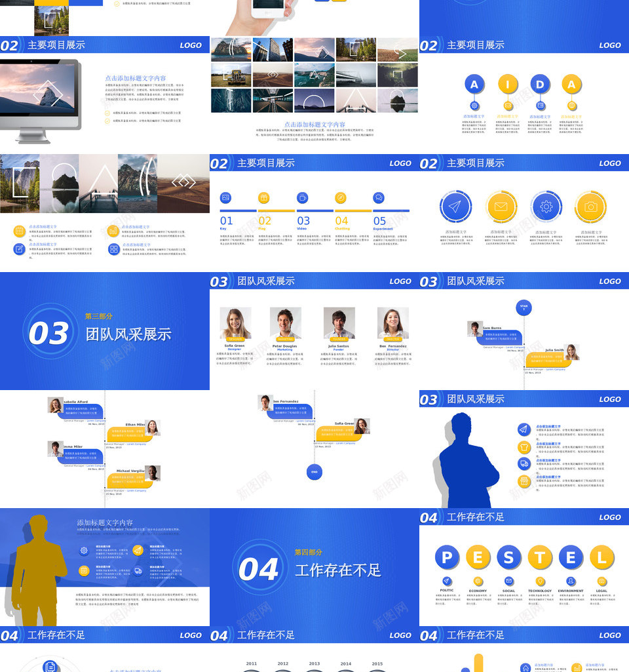Click the yellow t-shirt icon beside blue silhouette
Image resolution: width=629 pixels, height=672 pixels.
(x=524, y=447)
